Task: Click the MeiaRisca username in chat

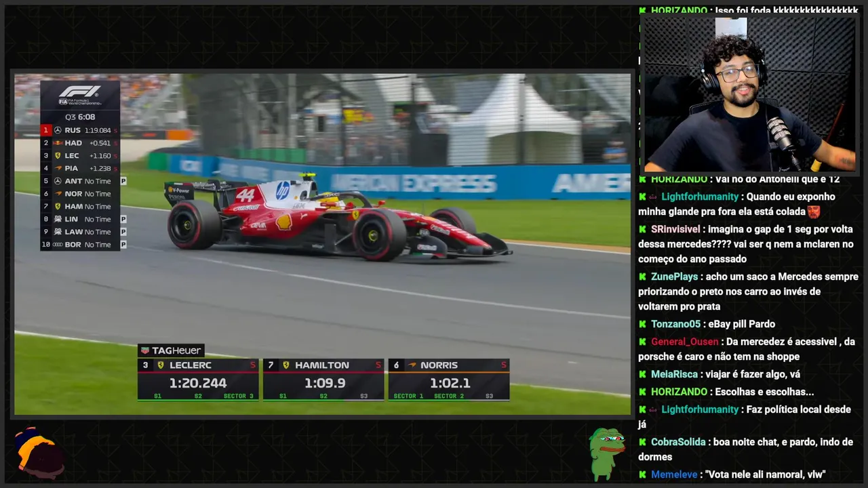Action: coord(674,374)
